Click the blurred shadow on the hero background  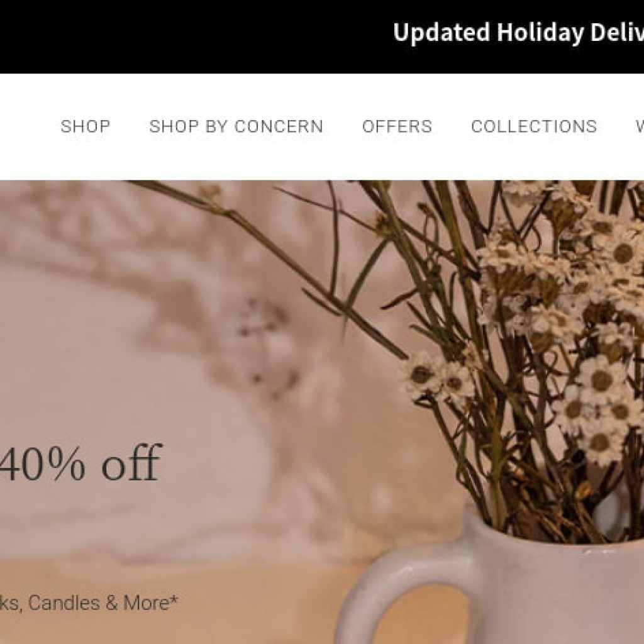pos(123,247)
